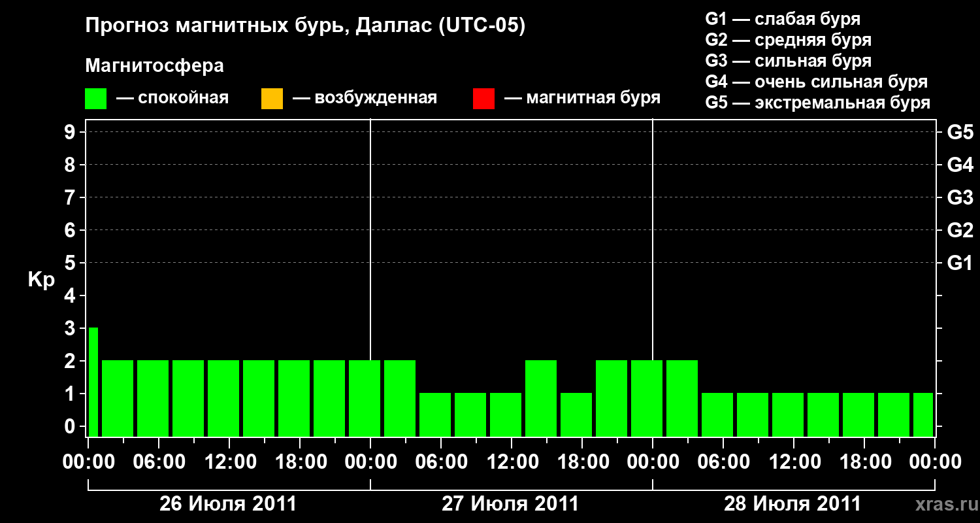This screenshot has width=980, height=523.
Task: Click the '27 Июля 2011' date label
Action: click(x=510, y=504)
